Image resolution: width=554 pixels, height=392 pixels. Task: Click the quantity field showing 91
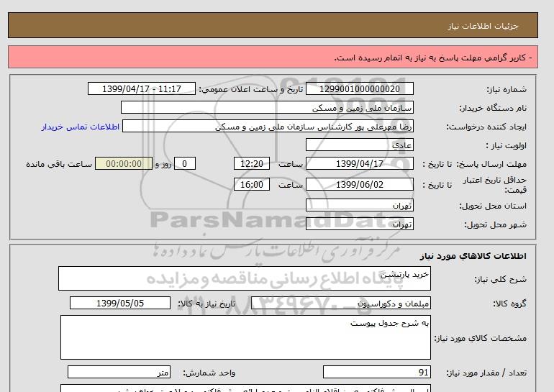(x=377, y=373)
